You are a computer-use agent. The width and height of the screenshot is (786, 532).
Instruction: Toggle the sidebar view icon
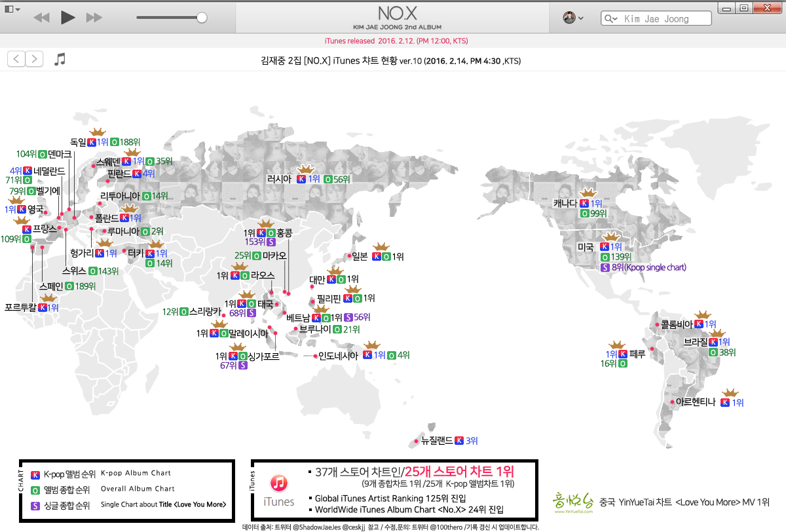pos(9,9)
